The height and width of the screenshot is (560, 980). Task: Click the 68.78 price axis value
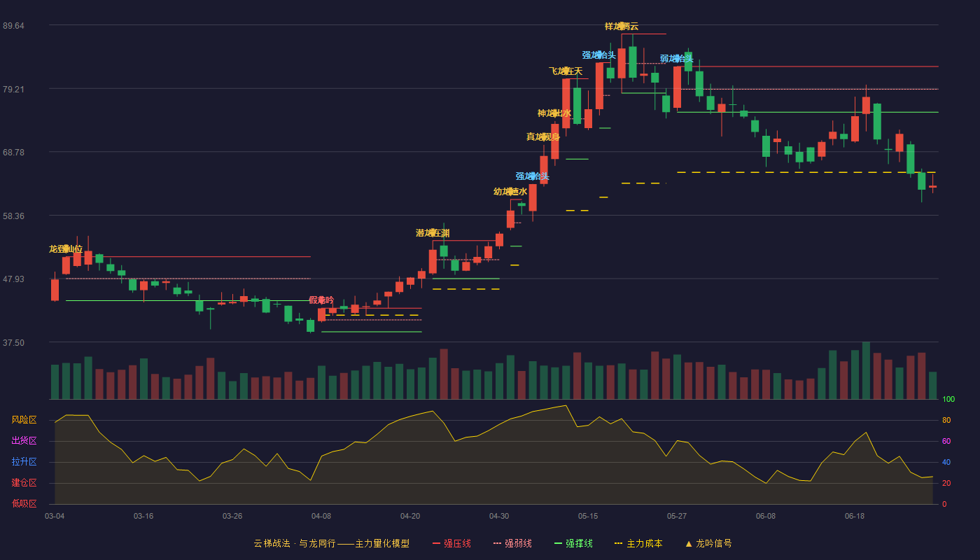[13, 152]
